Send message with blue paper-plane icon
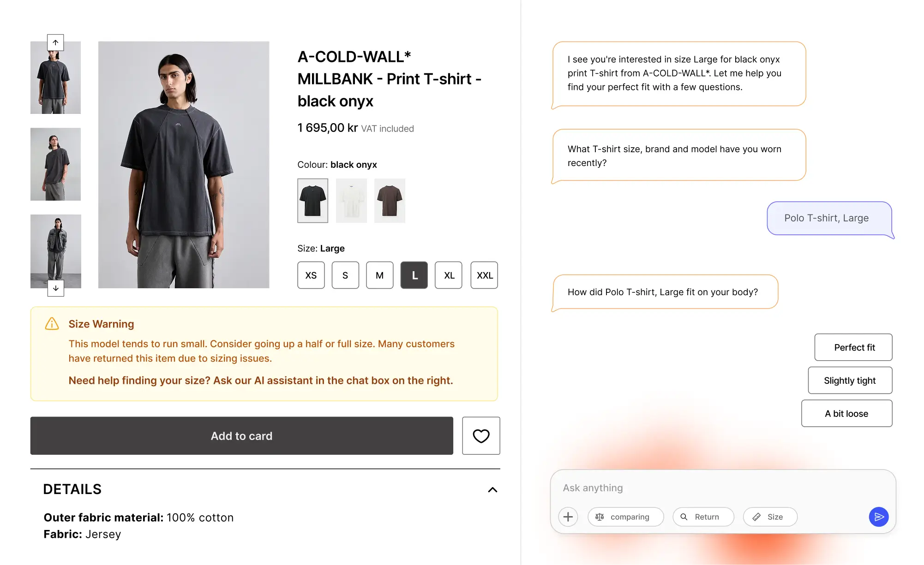924x565 pixels. point(879,517)
